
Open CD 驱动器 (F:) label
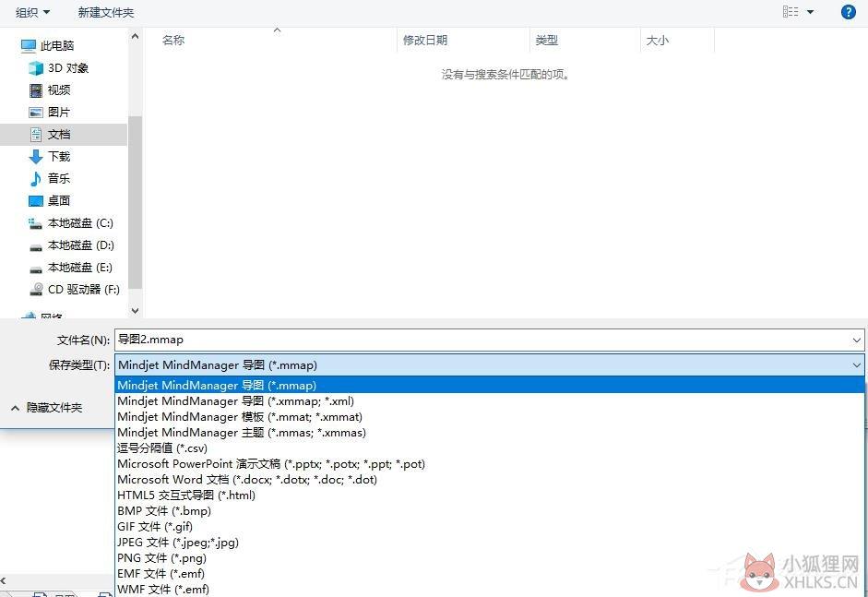pyautogui.click(x=84, y=290)
